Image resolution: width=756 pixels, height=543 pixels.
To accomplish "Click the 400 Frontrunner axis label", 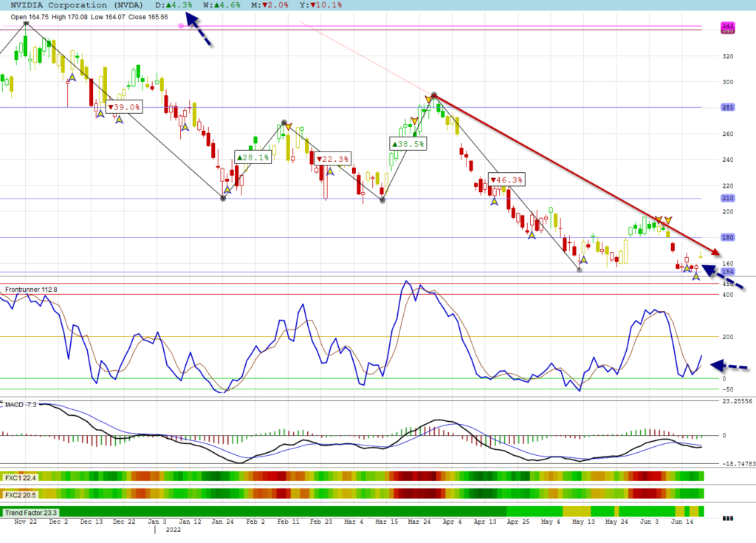I will point(727,295).
